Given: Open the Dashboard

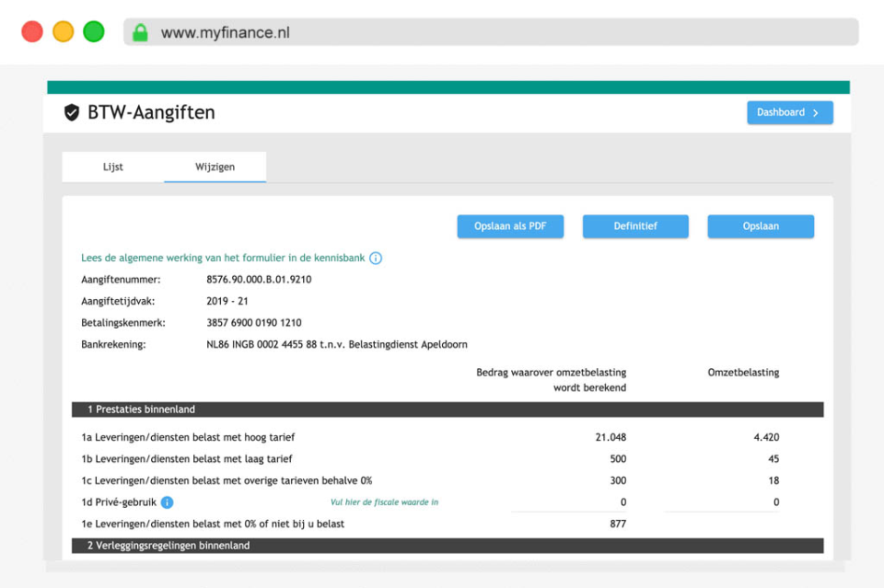Looking at the screenshot, I should click(x=789, y=111).
